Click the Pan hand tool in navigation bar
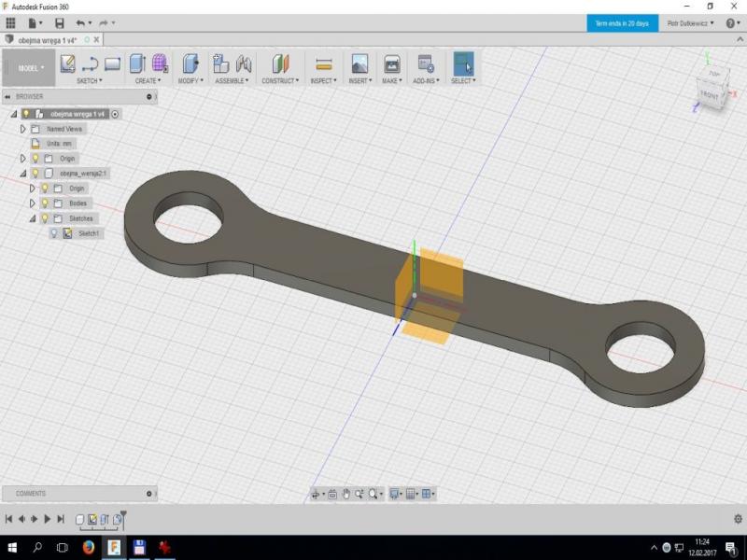Viewport: 747px width, 560px height. (x=345, y=494)
